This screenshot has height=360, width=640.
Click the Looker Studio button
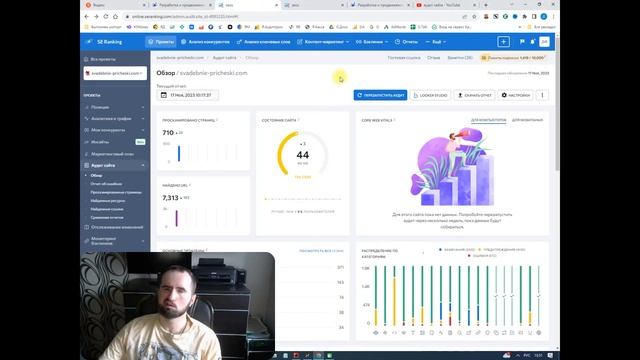click(430, 95)
